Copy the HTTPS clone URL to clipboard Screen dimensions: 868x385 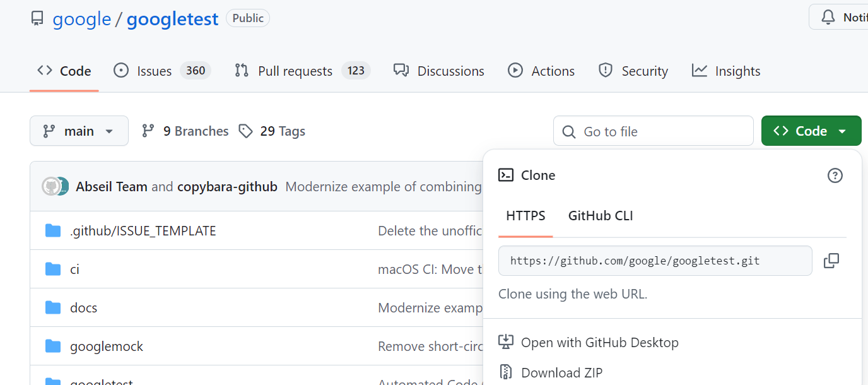click(x=831, y=261)
